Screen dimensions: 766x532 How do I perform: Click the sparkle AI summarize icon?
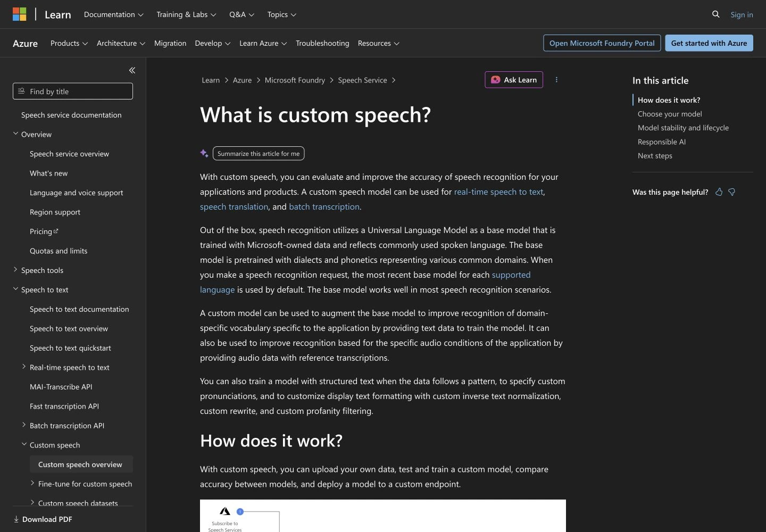click(x=204, y=153)
